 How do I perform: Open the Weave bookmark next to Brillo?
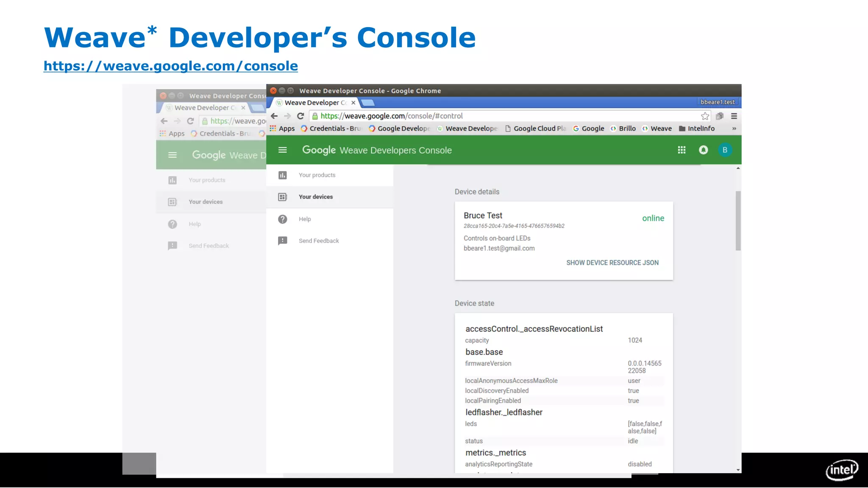(x=657, y=128)
